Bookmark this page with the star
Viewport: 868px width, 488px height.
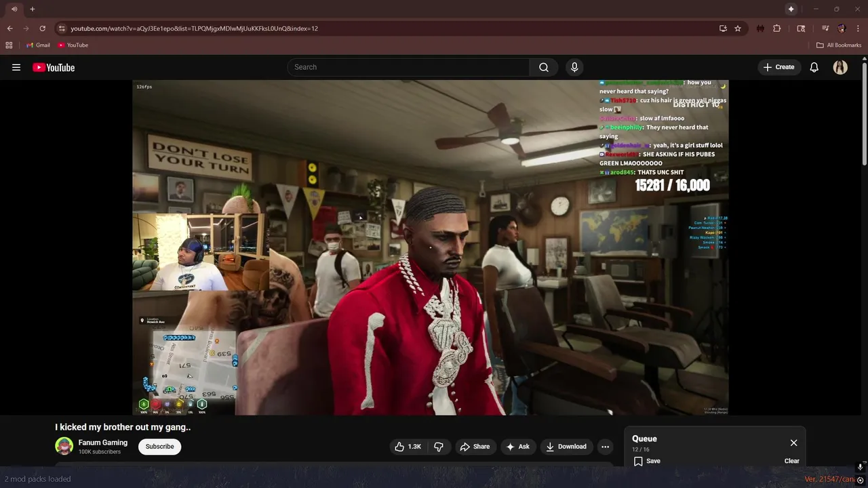[738, 28]
